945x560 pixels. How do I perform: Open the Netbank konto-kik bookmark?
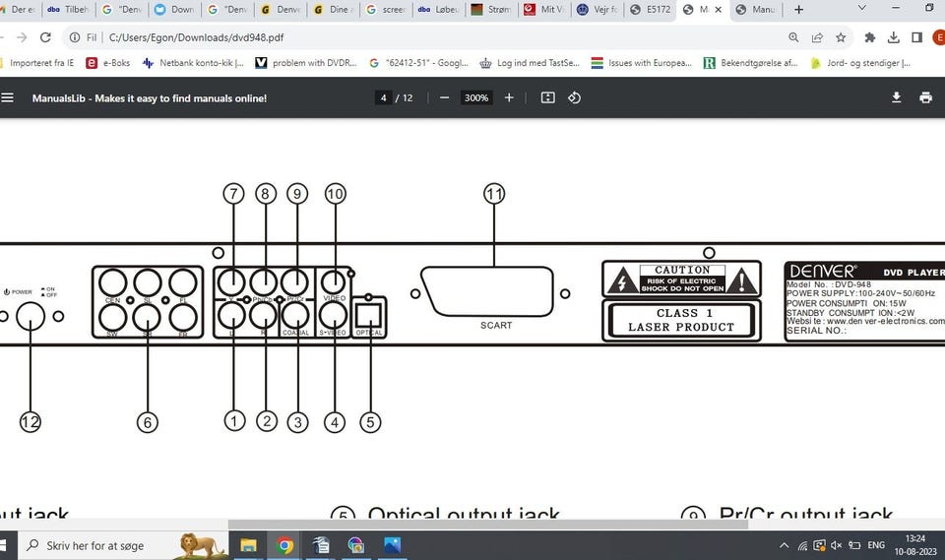[193, 63]
